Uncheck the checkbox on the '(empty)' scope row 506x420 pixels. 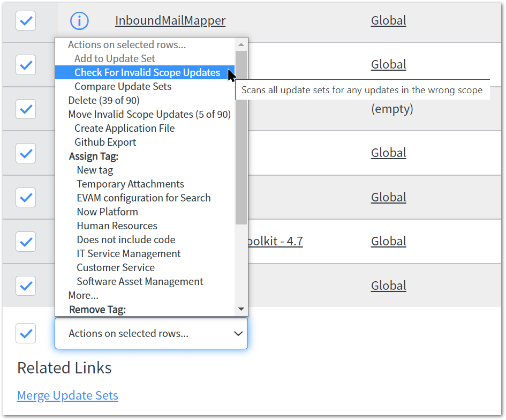[x=26, y=109]
